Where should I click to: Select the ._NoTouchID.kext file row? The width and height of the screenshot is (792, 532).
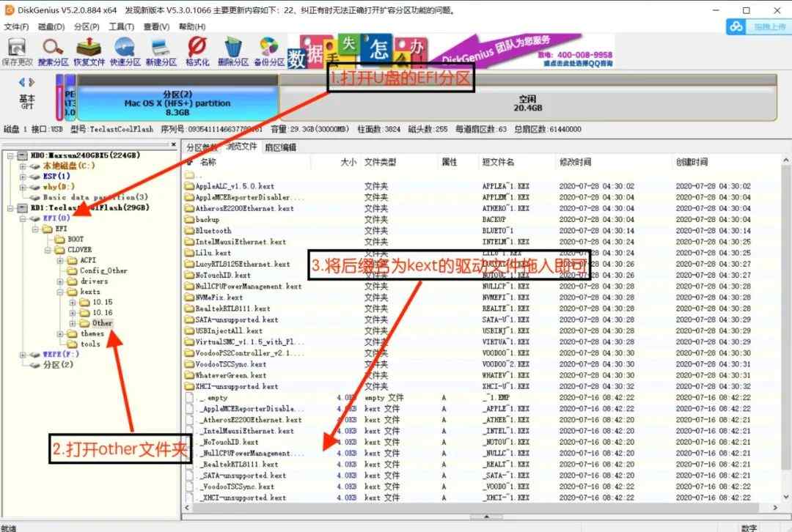(482, 442)
